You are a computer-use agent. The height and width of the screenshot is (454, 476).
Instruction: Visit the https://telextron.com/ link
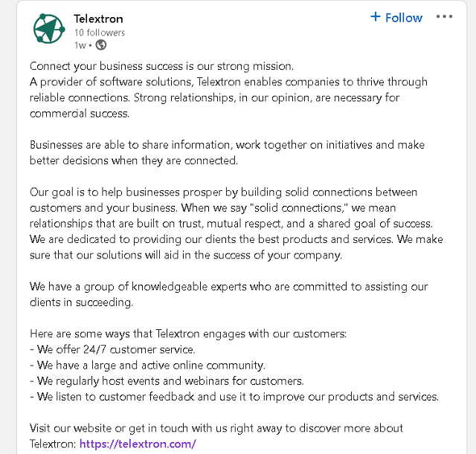138,444
